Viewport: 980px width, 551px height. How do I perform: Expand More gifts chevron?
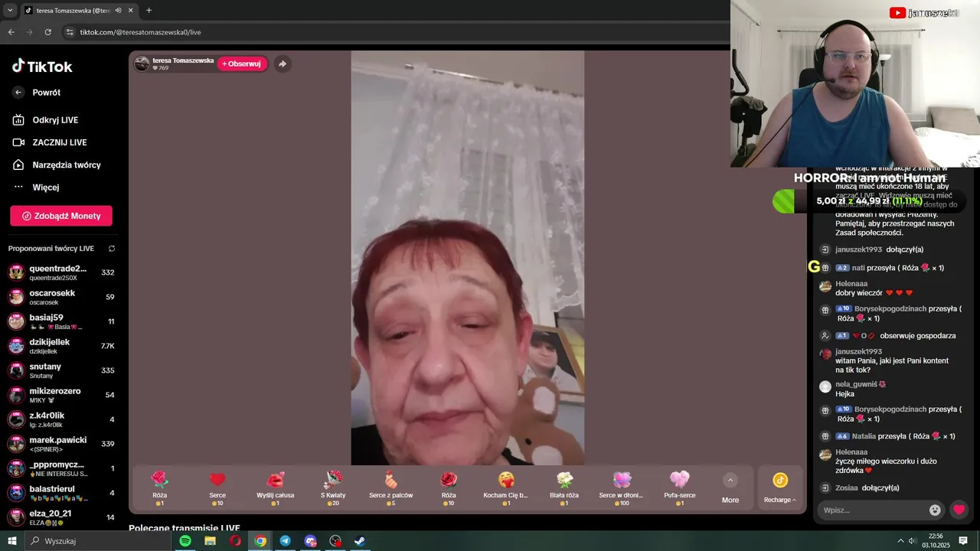(x=730, y=480)
